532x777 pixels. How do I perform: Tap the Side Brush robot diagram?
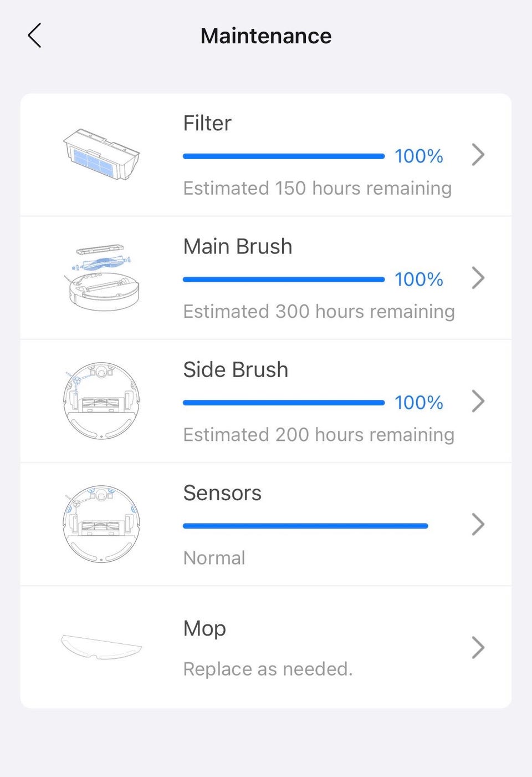pyautogui.click(x=101, y=400)
